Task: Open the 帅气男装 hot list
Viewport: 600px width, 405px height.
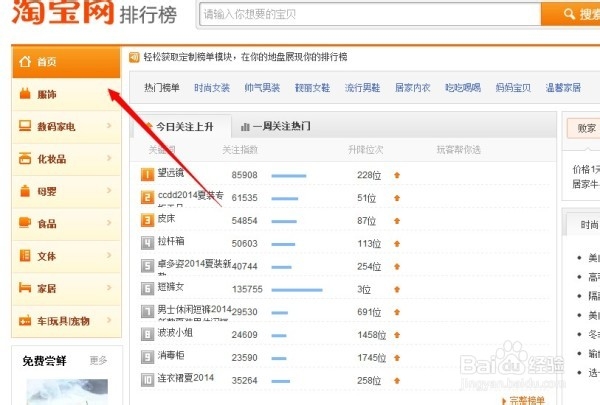Action: [262, 88]
